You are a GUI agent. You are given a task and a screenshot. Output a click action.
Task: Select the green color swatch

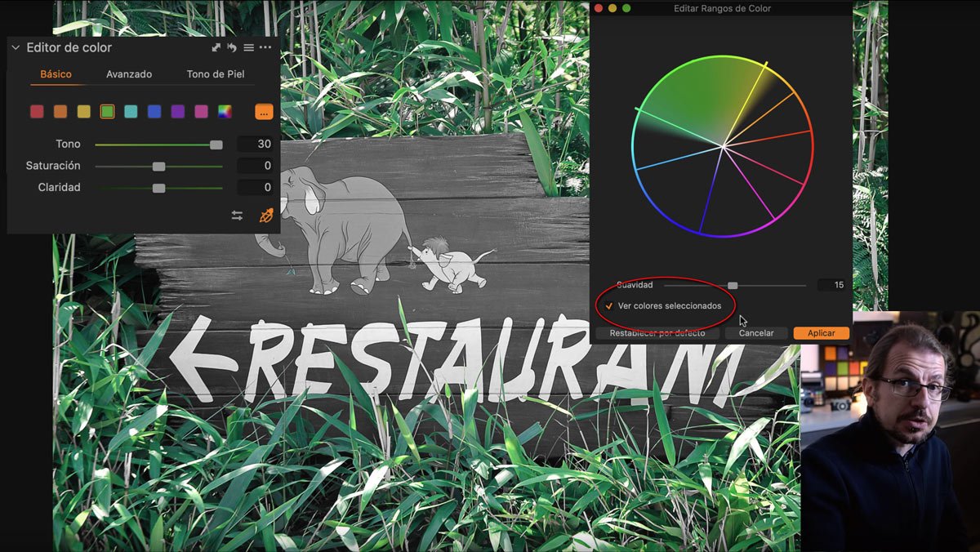click(107, 112)
